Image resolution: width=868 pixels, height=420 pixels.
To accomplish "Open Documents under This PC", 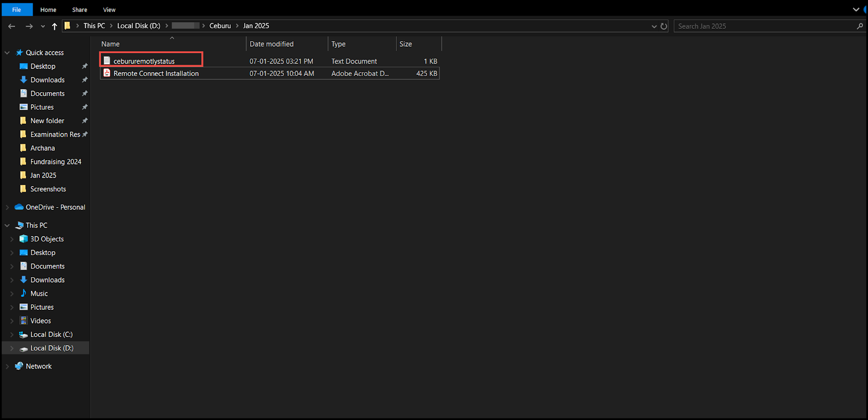I will 47,266.
